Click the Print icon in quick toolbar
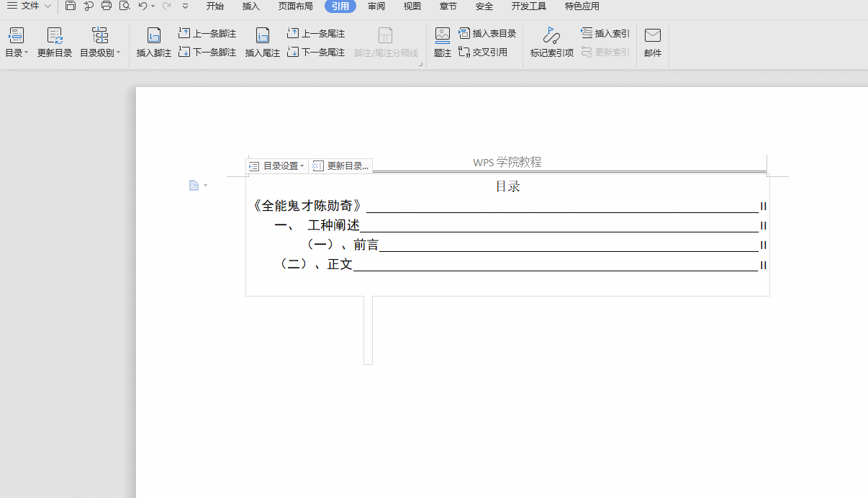This screenshot has height=498, width=868. tap(107, 6)
